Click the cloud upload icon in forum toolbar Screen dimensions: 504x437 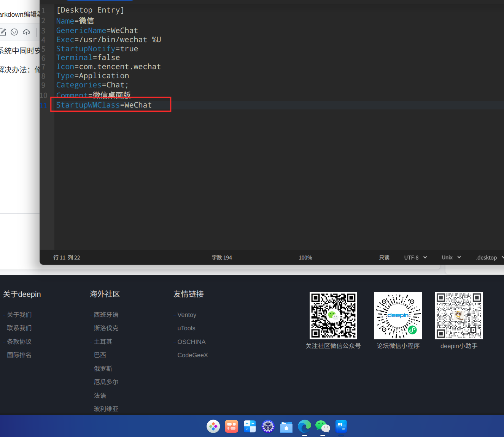pyautogui.click(x=26, y=32)
